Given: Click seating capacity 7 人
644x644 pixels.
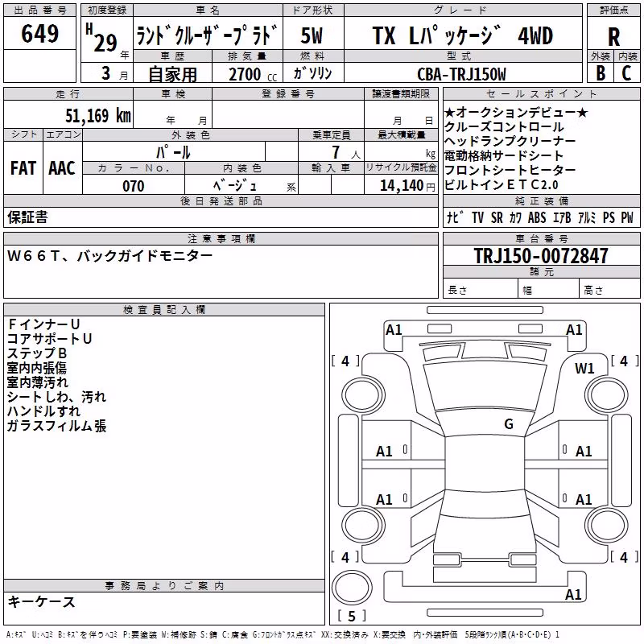Looking at the screenshot, I should click(346, 152).
